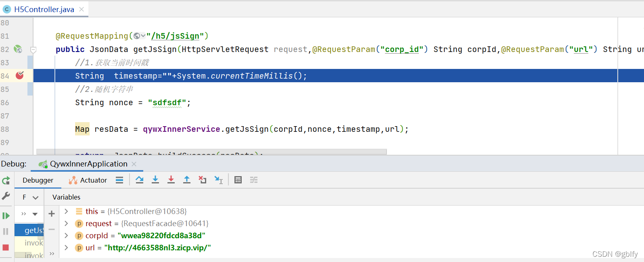
Task: Stop the debug session
Action: click(6, 247)
